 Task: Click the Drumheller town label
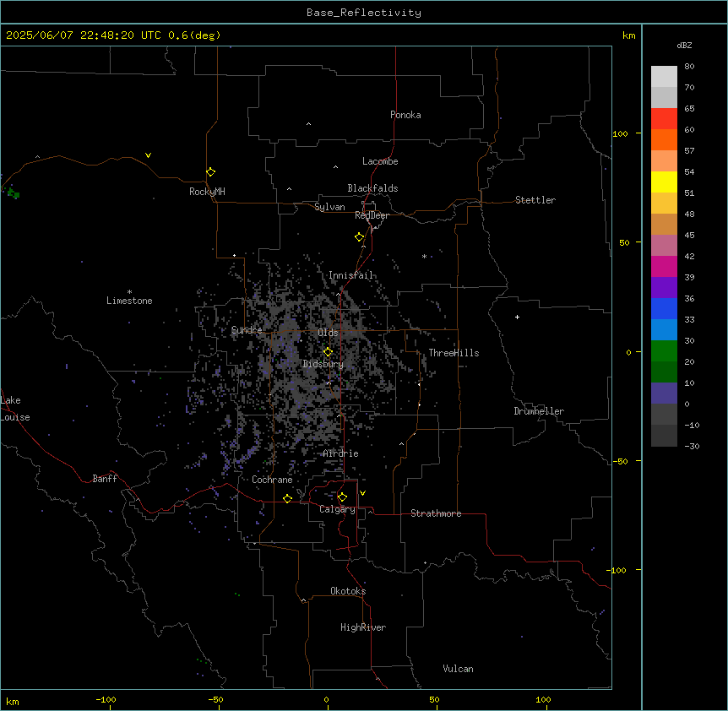pos(539,411)
